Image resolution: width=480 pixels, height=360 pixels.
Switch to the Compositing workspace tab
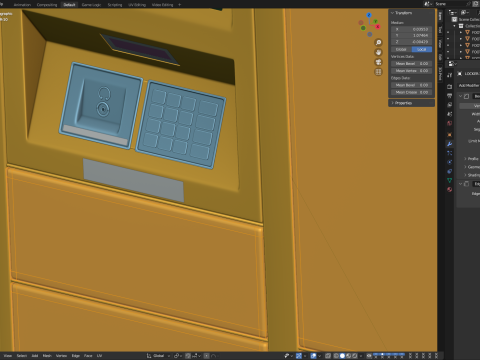tap(47, 5)
